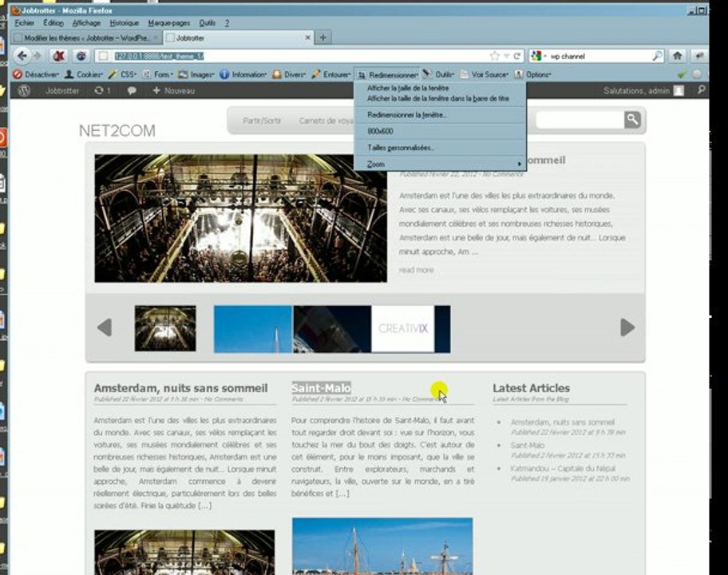The image size is (728, 575).
Task: Open the Cookies toolbar menu
Action: tap(84, 74)
